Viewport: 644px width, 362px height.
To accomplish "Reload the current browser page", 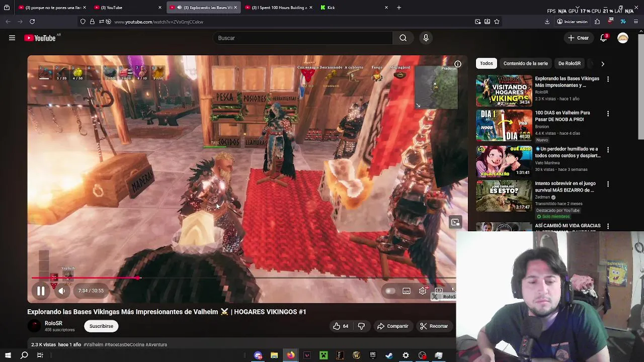I will pyautogui.click(x=32, y=22).
